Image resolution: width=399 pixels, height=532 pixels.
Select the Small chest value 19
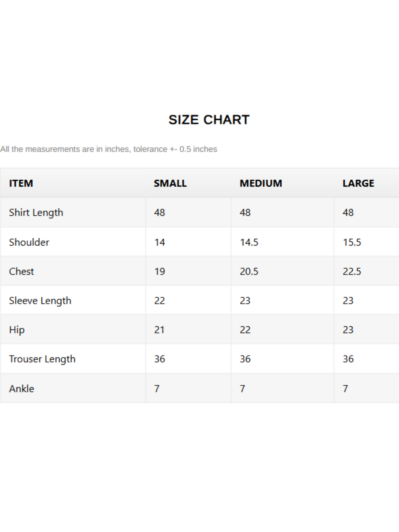[160, 272]
